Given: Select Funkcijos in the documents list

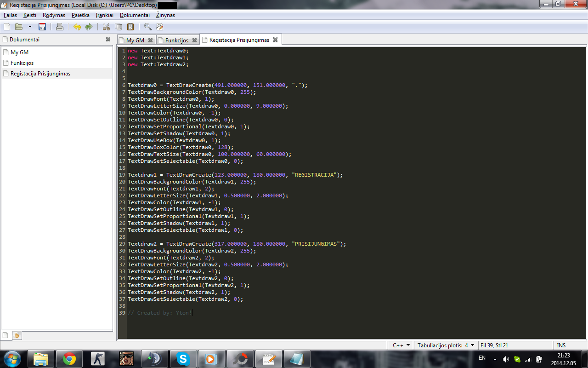Looking at the screenshot, I should [57, 63].
